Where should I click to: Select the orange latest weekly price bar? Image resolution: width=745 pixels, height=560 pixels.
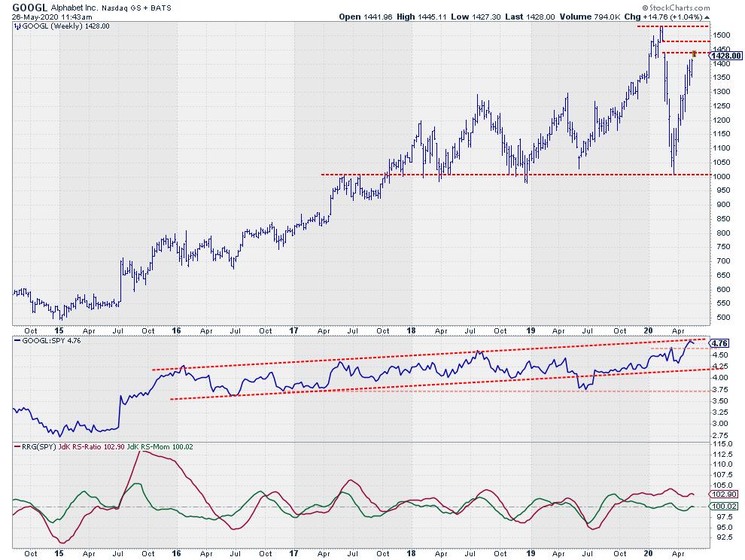[694, 54]
